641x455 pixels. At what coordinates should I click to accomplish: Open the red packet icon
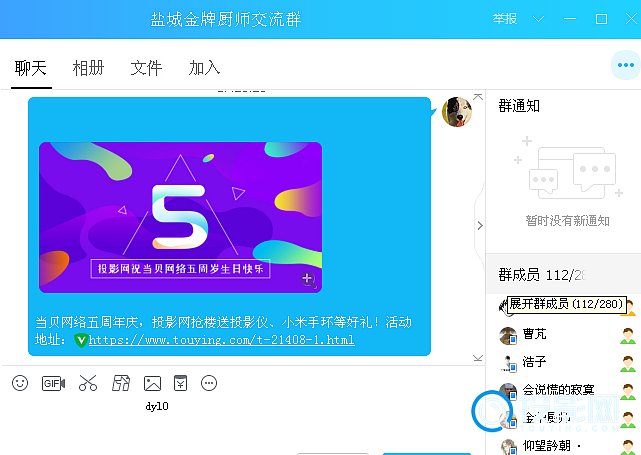point(180,383)
